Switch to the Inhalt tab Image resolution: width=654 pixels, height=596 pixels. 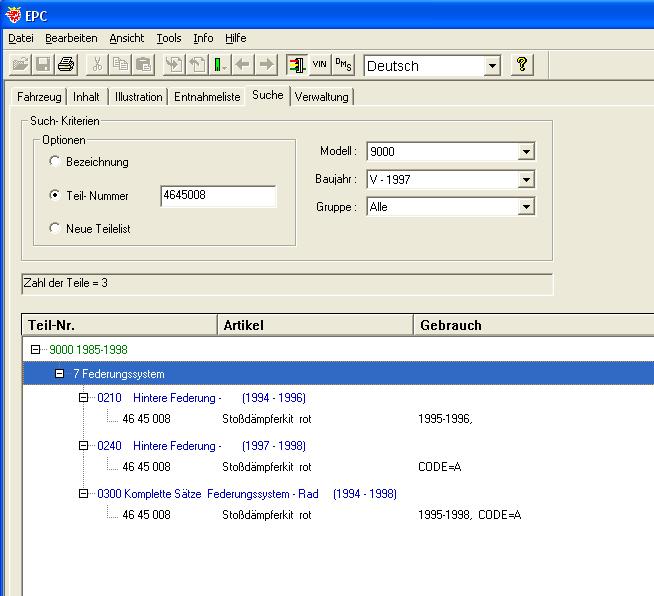pos(86,97)
